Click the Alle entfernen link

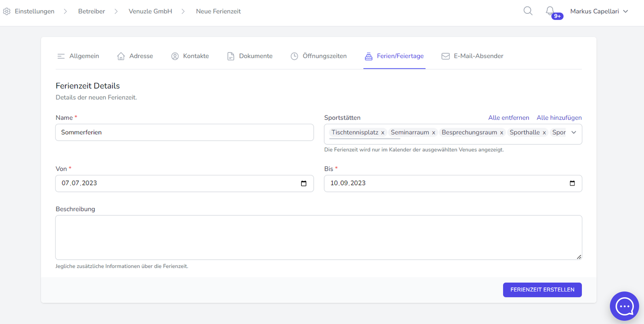508,118
